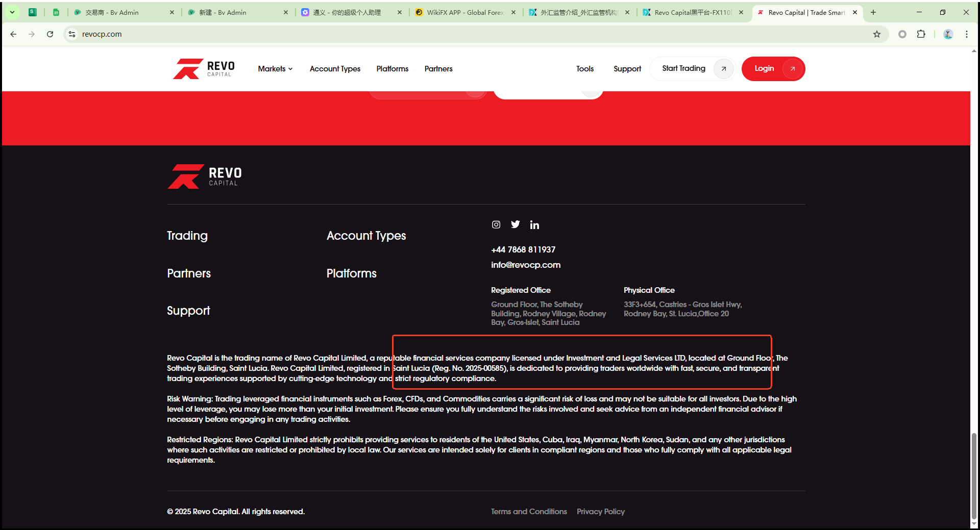Open the Platforms nav item
The height and width of the screenshot is (530, 980).
click(392, 69)
